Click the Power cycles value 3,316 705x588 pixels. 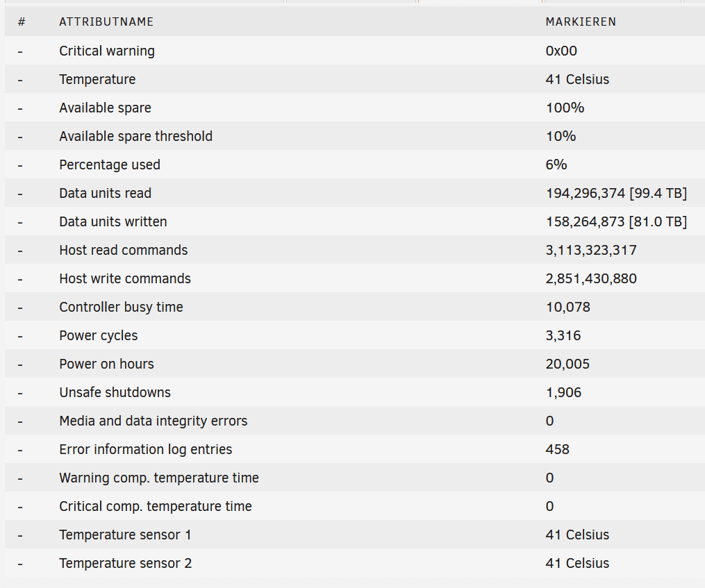pyautogui.click(x=563, y=335)
